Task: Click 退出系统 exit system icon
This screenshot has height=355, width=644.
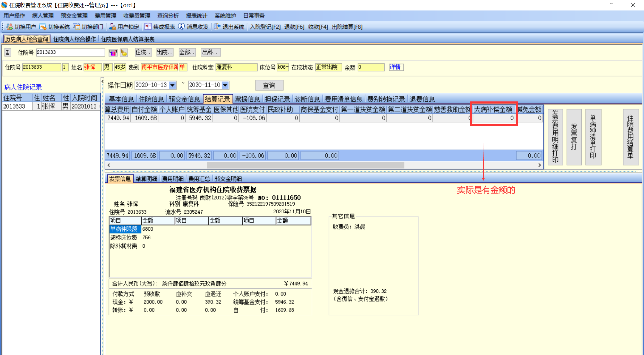Action: (217, 27)
